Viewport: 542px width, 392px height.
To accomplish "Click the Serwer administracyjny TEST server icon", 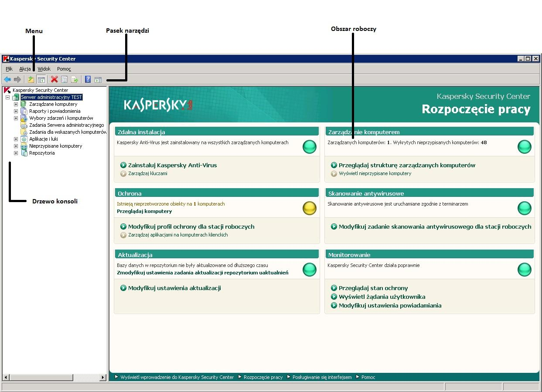I will [16, 97].
